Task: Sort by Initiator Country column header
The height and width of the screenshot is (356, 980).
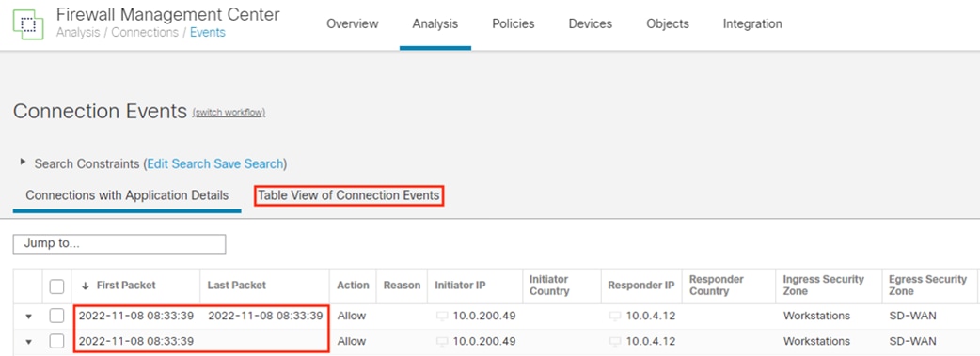Action: pos(549,285)
